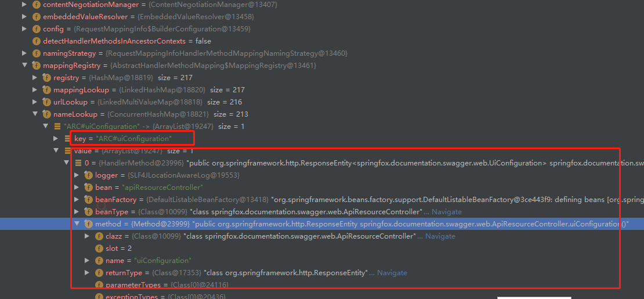The height and width of the screenshot is (299, 644).
Task: Click the urlLookup field icon
Action: (46, 102)
